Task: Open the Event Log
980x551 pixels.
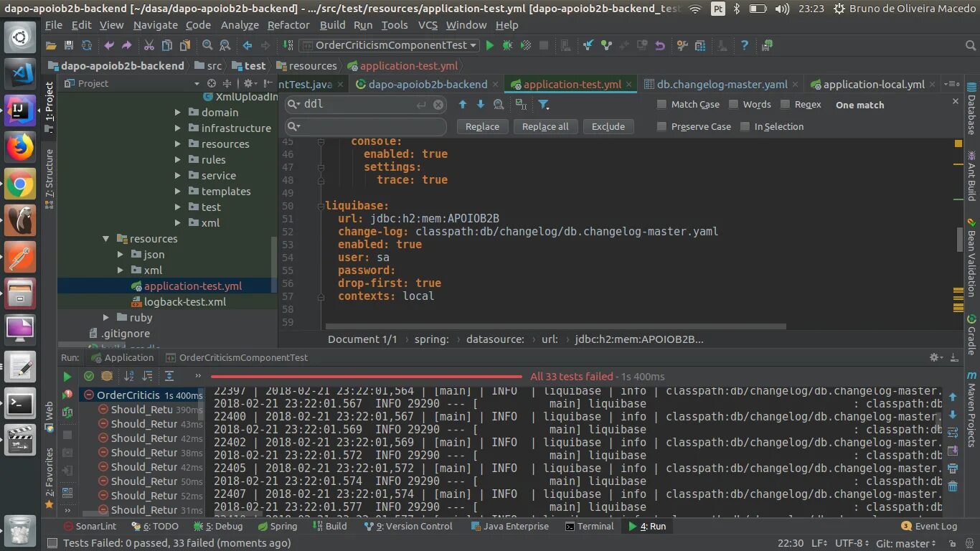Action: (929, 526)
